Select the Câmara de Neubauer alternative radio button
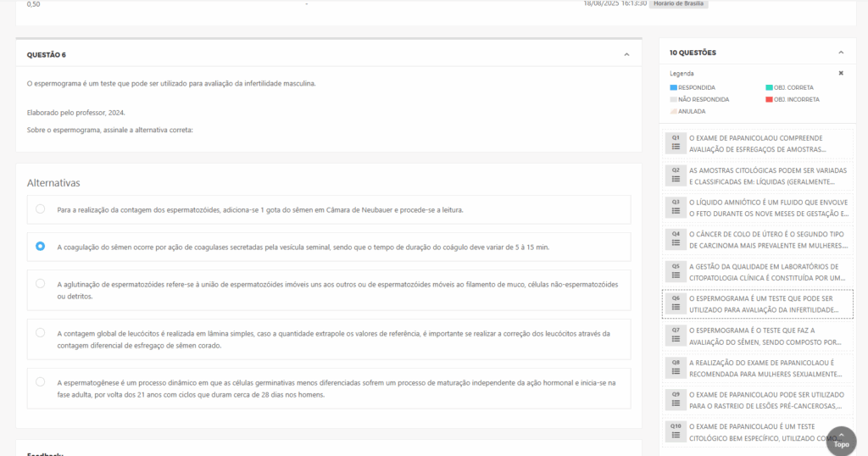Image resolution: width=868 pixels, height=456 pixels. click(x=41, y=209)
